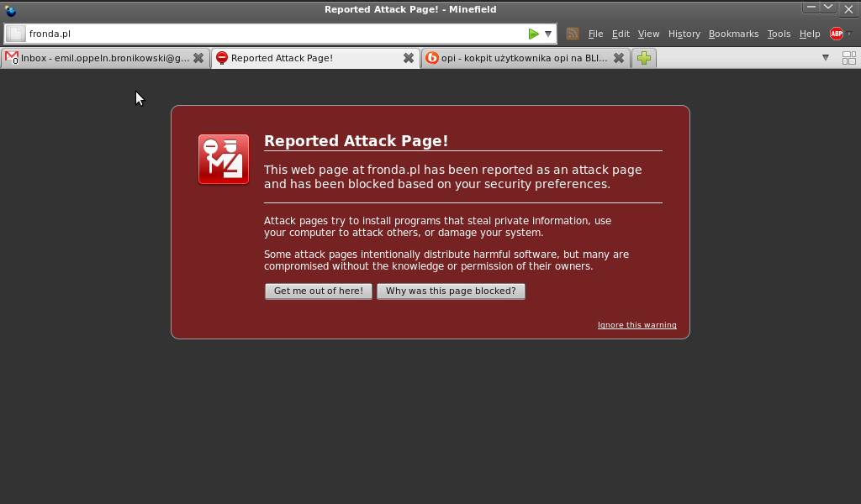Screen dimensions: 861x504
Task: Open the RSS feed icon in toolbar
Action: click(573, 34)
